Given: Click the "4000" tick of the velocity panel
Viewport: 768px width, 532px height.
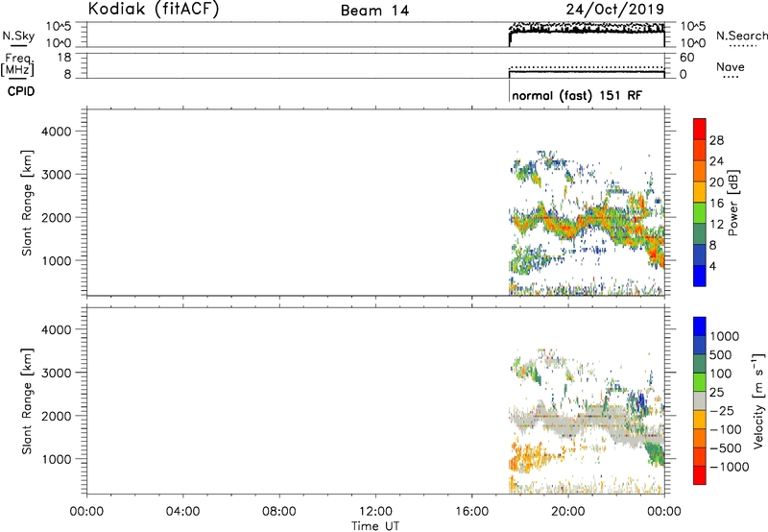Looking at the screenshot, I should click(x=57, y=329).
